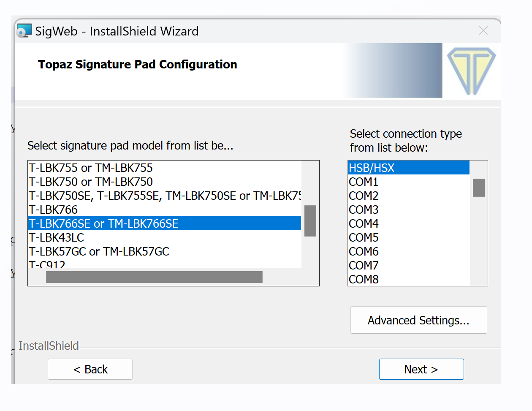
Task: Close the InstallShield Wizard window
Action: tap(483, 30)
